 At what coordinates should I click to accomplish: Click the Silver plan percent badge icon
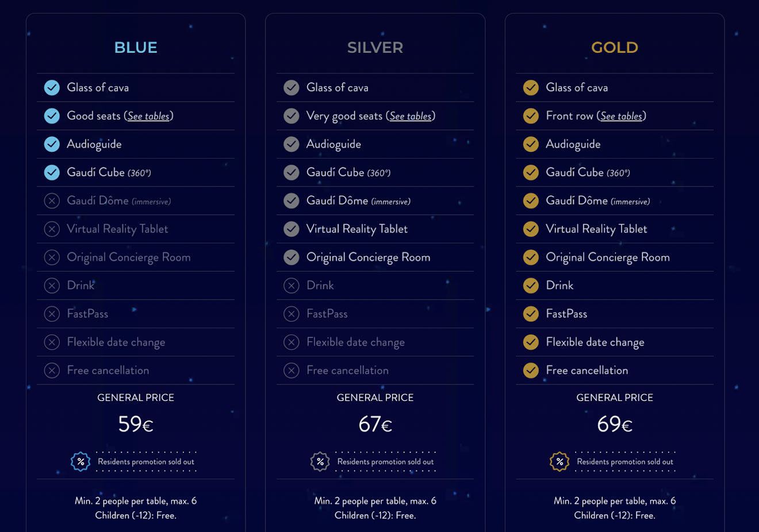320,461
